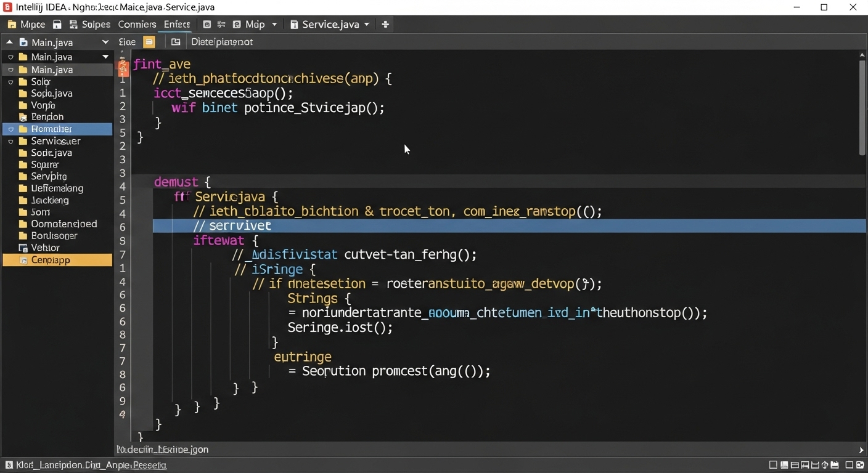The height and width of the screenshot is (473, 868).
Task: Click status bar icon left of Kiod_Laneipdon text
Action: coord(9,465)
